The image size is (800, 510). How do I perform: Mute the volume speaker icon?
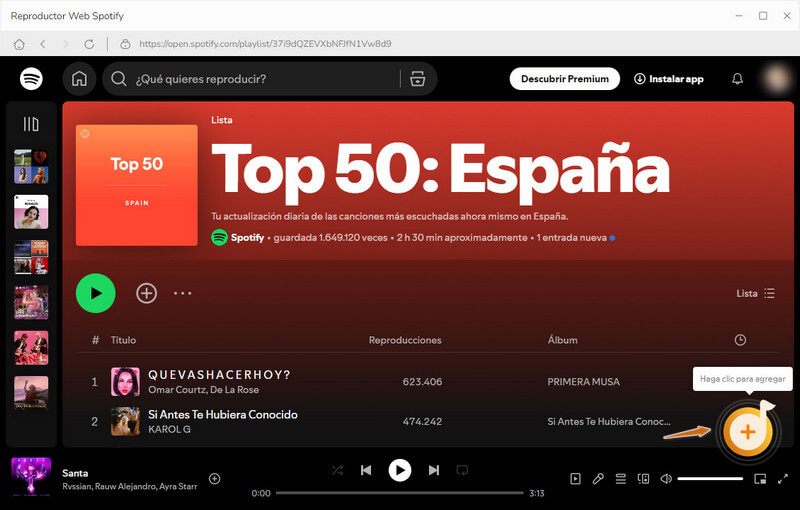coord(666,478)
